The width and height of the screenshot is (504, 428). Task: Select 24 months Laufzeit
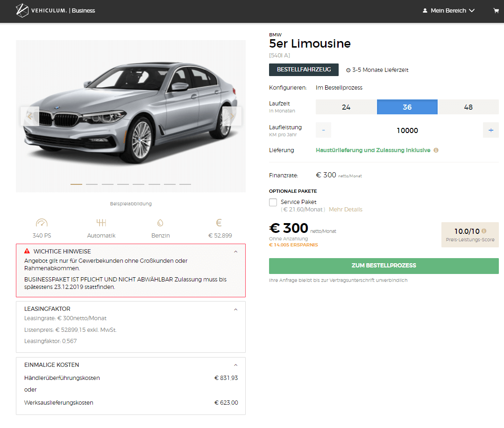point(346,107)
